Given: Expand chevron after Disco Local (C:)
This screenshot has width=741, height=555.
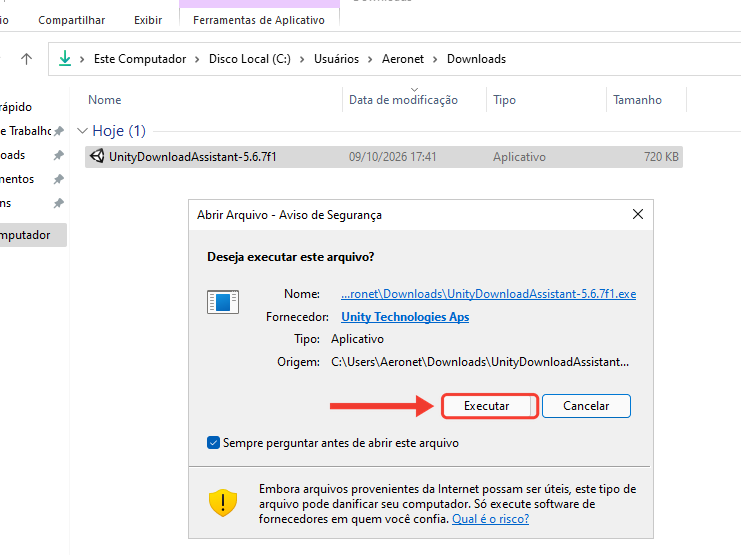Looking at the screenshot, I should pos(302,60).
